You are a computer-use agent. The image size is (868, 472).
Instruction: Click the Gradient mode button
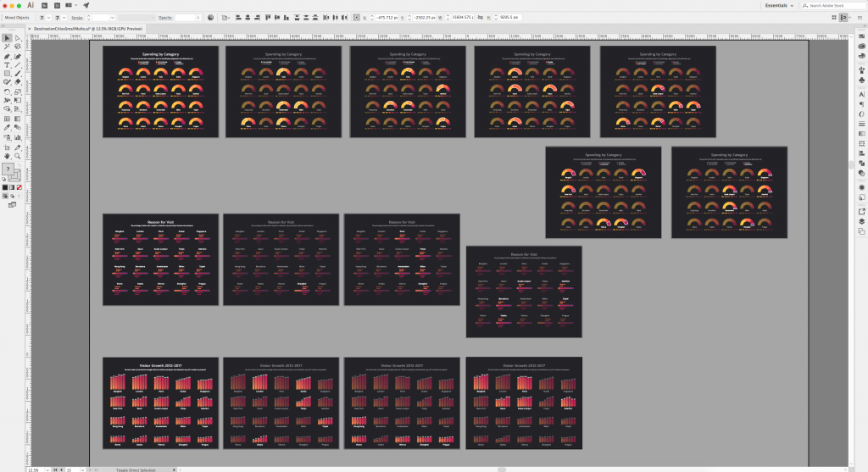coord(12,187)
